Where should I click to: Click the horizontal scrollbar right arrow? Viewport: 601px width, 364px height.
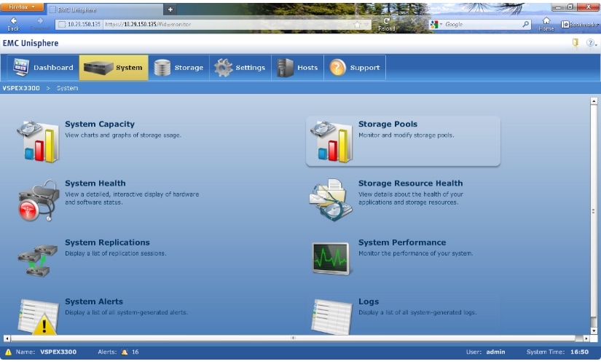[586, 339]
